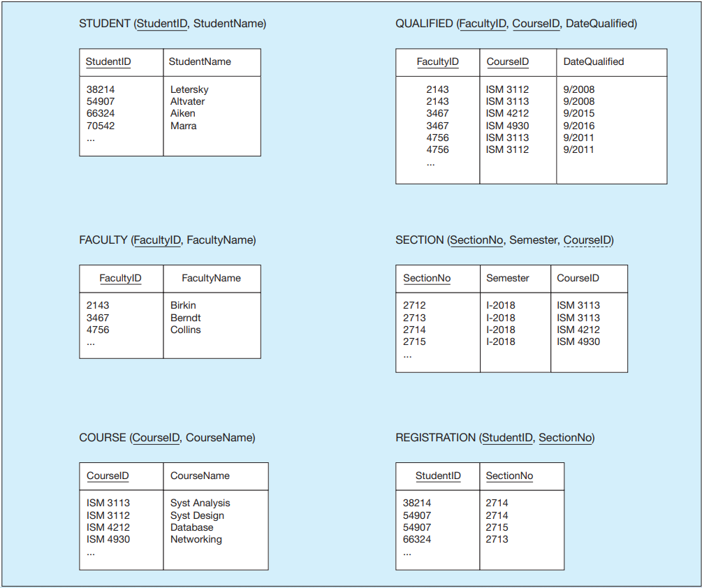702x588 pixels.
Task: Click 66324 in the STUDENT table
Action: click(x=101, y=114)
